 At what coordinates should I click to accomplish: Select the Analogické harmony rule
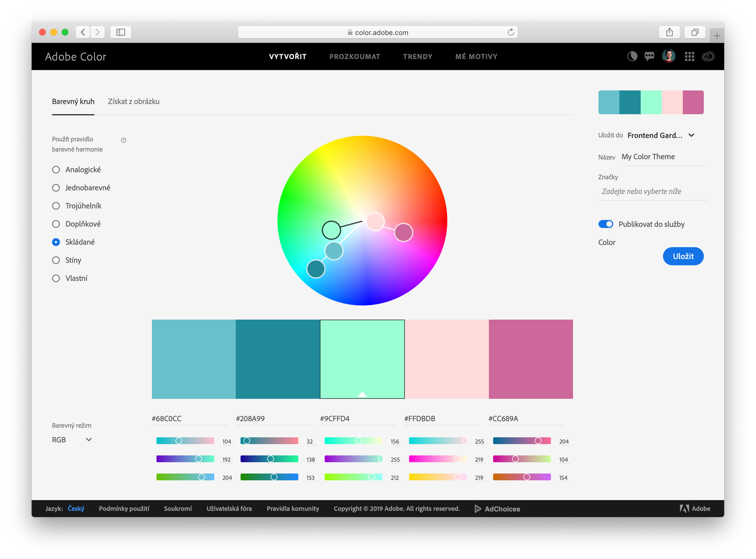56,170
